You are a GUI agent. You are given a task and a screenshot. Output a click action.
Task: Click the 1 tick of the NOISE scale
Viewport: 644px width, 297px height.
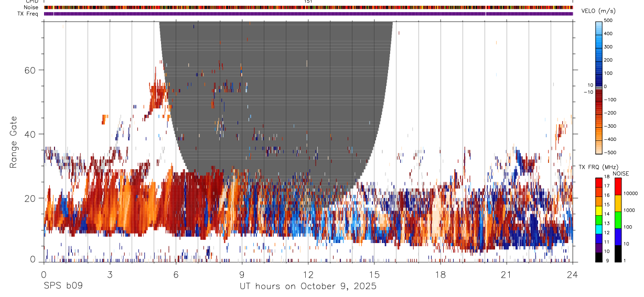[625, 260]
